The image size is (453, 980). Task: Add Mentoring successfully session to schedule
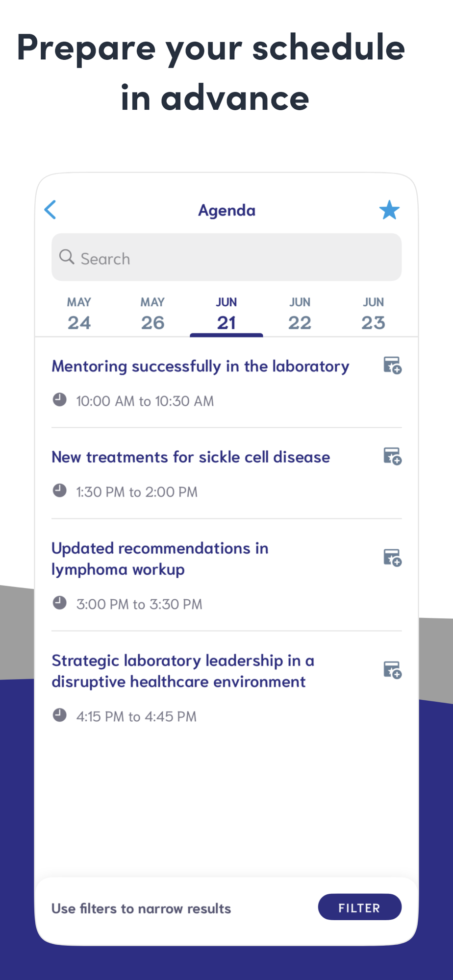coord(392,366)
